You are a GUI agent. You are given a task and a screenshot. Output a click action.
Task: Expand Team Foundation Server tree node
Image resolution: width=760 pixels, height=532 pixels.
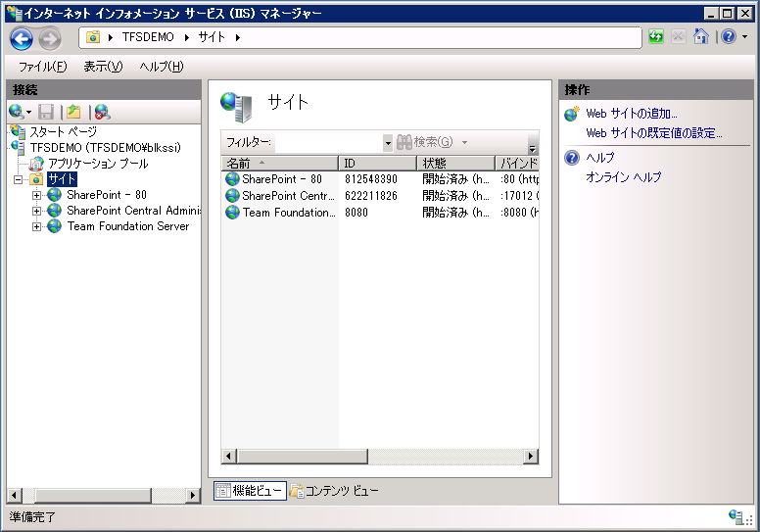[x=36, y=226]
